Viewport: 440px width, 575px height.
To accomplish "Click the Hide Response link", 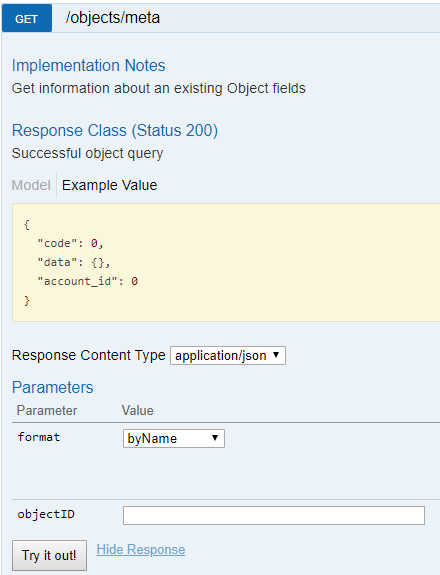I will tap(141, 549).
